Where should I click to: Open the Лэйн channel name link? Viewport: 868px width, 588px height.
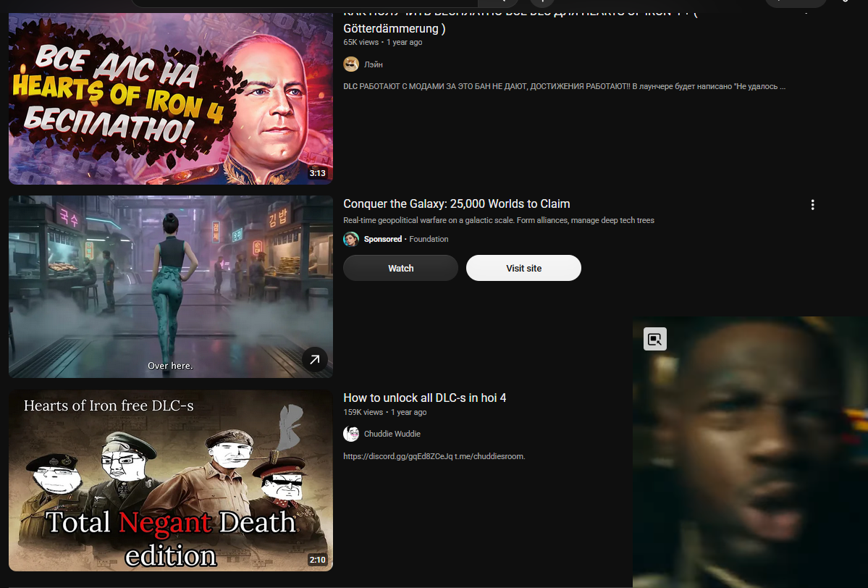pyautogui.click(x=373, y=64)
